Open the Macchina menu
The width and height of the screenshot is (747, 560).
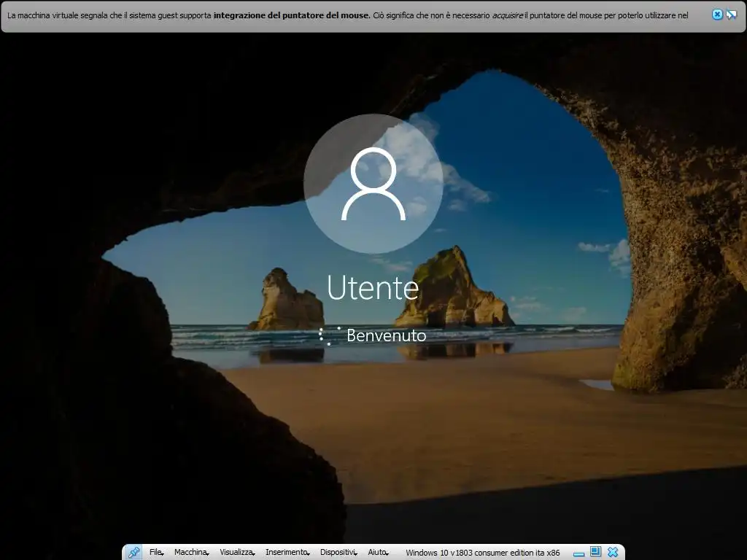(x=191, y=553)
